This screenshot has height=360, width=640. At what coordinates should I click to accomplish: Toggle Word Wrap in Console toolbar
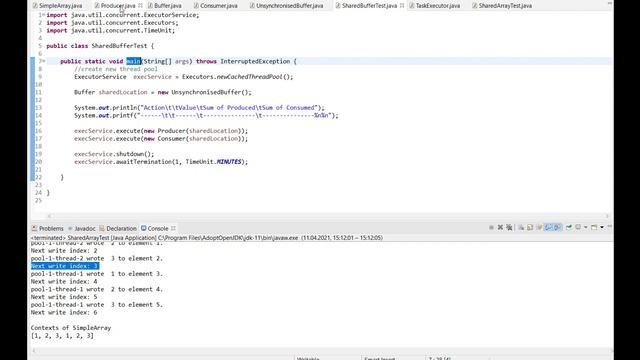(x=539, y=227)
